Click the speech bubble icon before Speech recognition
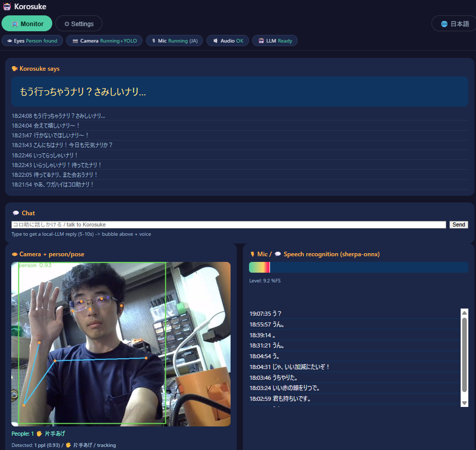This screenshot has height=450, width=476. 278,254
